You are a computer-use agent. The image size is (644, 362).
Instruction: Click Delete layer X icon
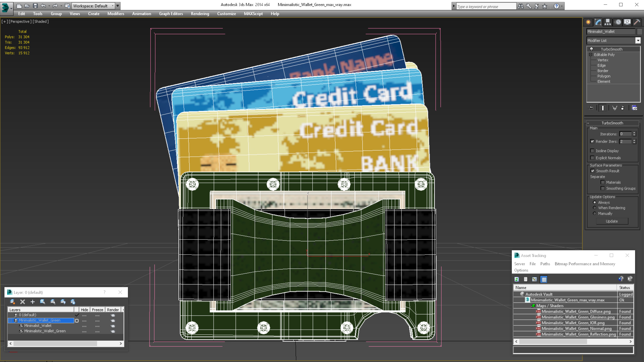tap(23, 301)
